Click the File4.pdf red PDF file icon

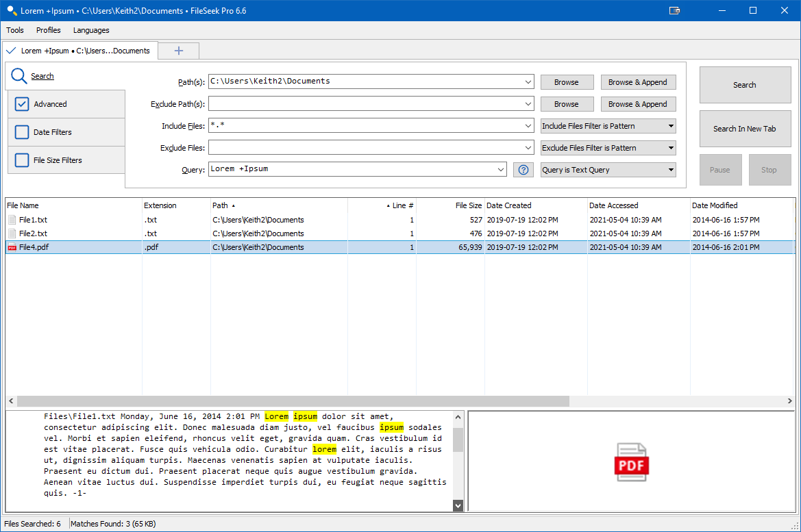pos(12,247)
